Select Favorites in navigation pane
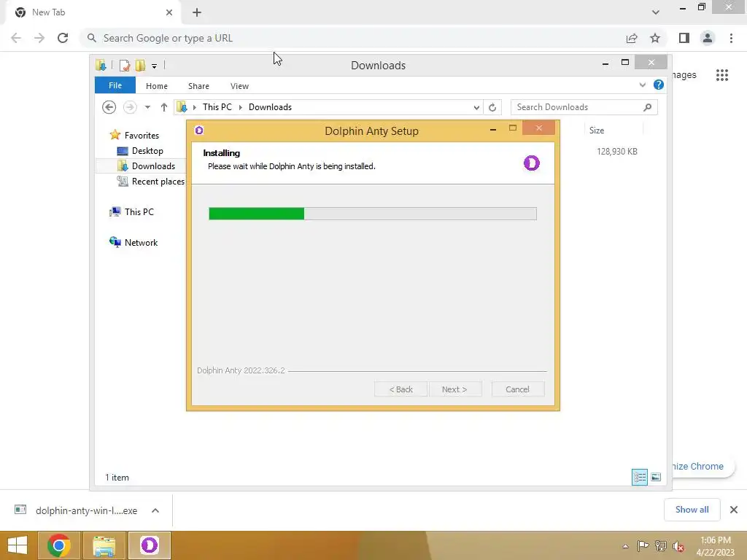Screen dimensions: 747x560 click(142, 135)
